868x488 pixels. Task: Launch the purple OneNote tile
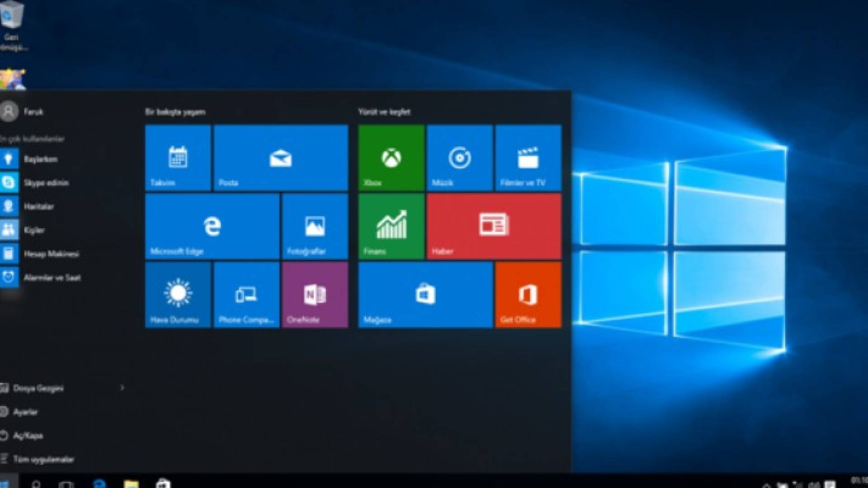pos(315,295)
